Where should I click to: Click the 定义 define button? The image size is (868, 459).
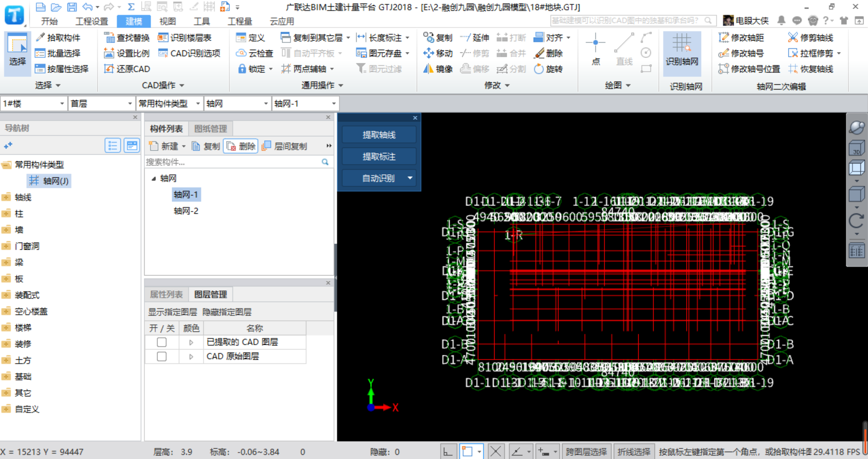251,38
